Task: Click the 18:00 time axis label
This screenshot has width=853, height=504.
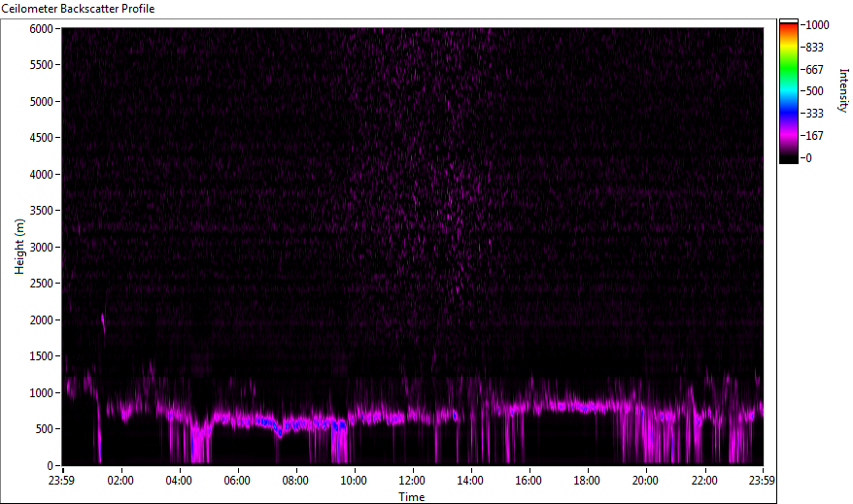Action: (x=587, y=481)
